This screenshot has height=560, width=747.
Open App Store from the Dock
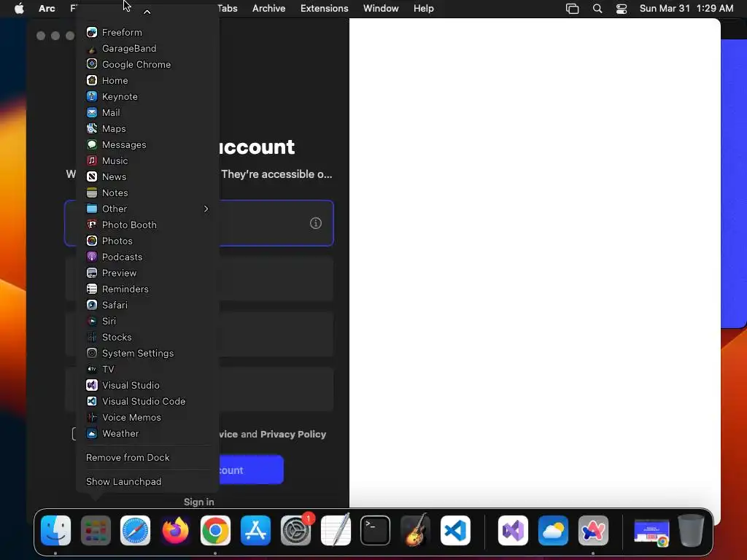pyautogui.click(x=255, y=530)
